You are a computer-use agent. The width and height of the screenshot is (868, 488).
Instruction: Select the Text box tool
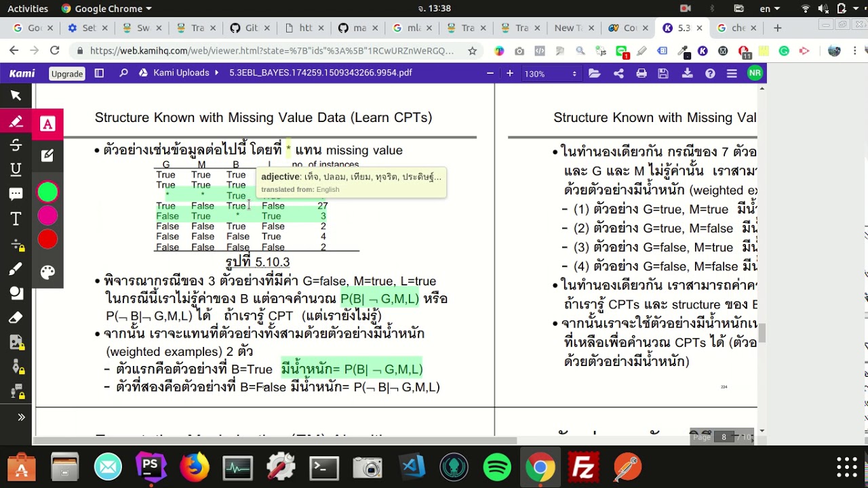click(x=16, y=219)
